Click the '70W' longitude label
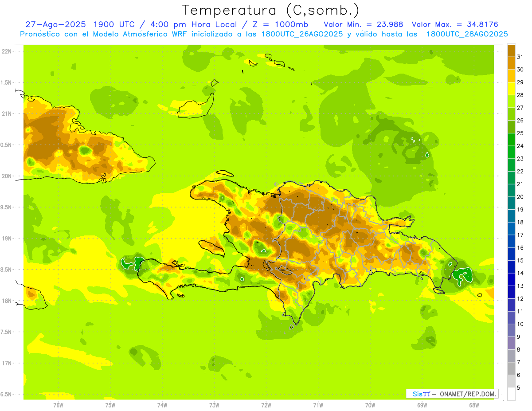 point(370,405)
